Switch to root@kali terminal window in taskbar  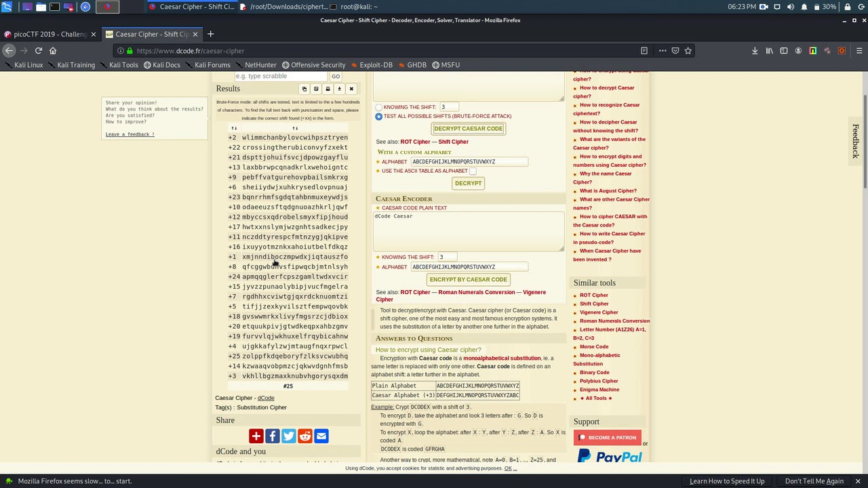[x=353, y=7]
